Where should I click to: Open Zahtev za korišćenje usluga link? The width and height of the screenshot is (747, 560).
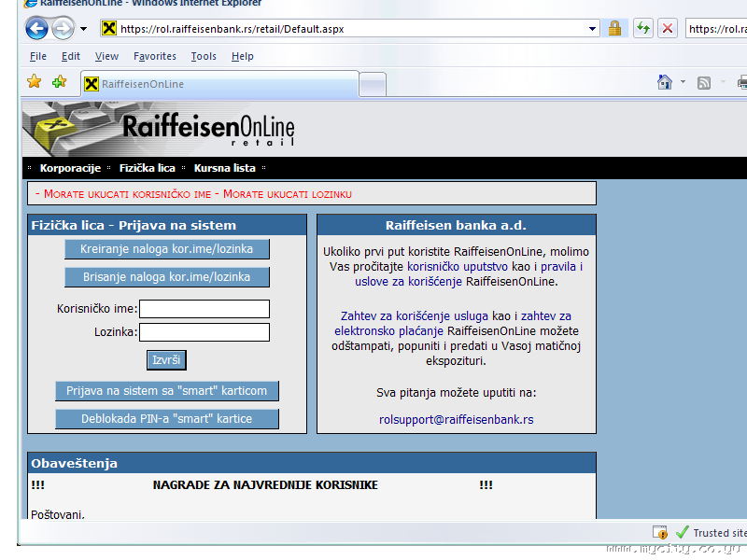(414, 316)
